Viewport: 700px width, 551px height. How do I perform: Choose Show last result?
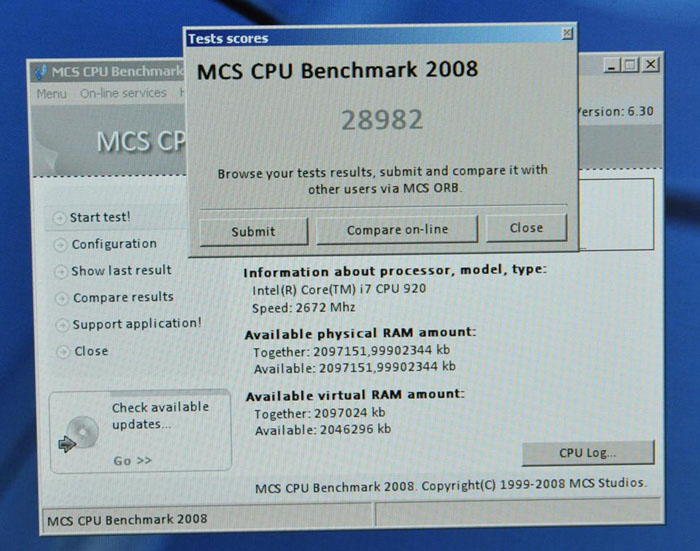[121, 270]
